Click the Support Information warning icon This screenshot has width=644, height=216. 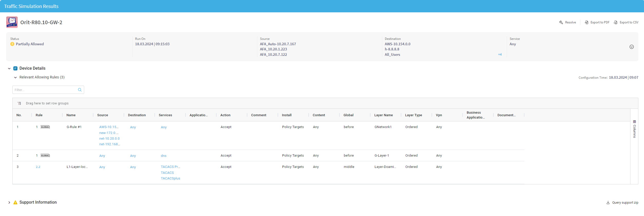point(15,202)
